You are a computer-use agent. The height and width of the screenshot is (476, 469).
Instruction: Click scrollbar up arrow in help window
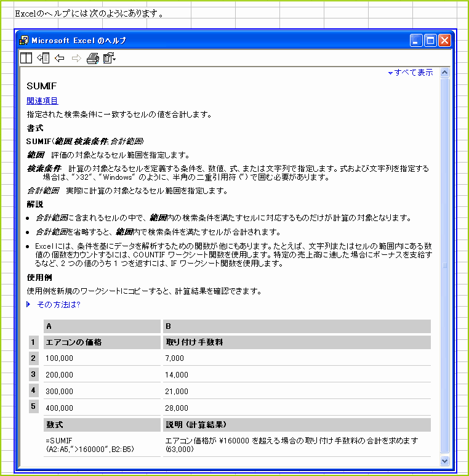[x=445, y=72]
